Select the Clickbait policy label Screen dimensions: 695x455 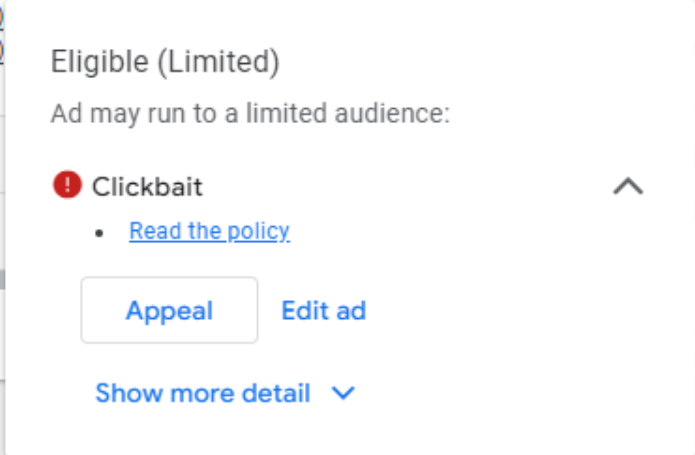pyautogui.click(x=147, y=186)
